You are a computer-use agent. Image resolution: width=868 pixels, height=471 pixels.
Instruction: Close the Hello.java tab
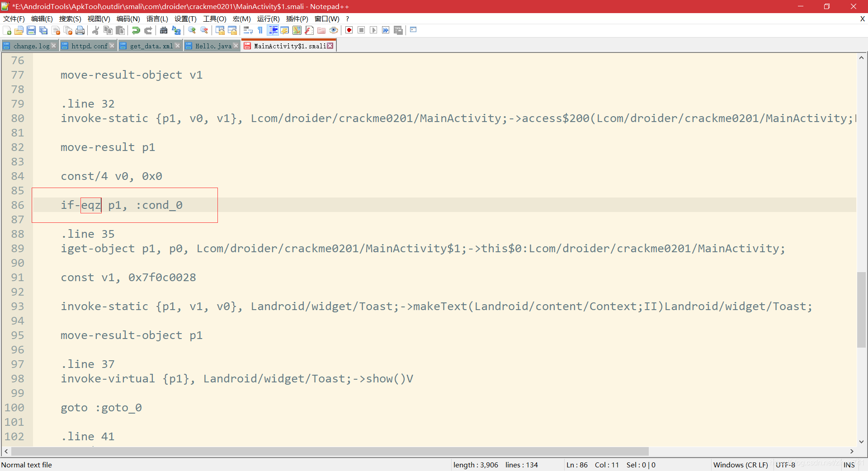pyautogui.click(x=236, y=46)
